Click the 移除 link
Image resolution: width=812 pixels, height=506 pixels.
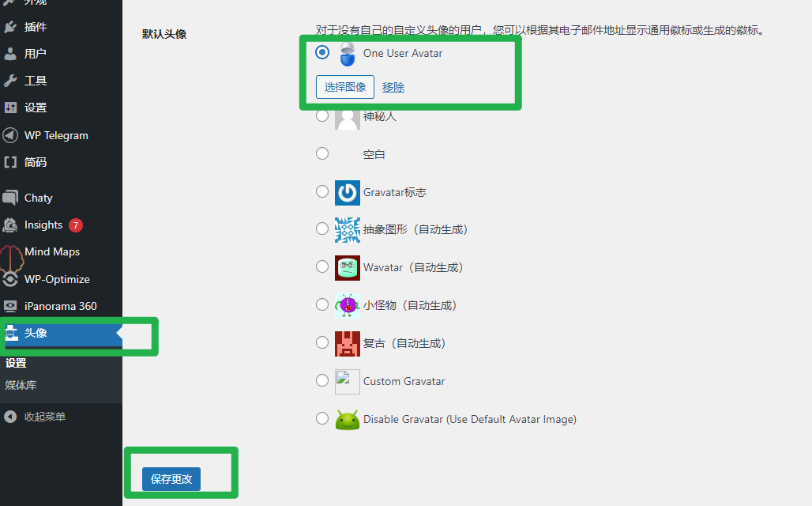[393, 87]
